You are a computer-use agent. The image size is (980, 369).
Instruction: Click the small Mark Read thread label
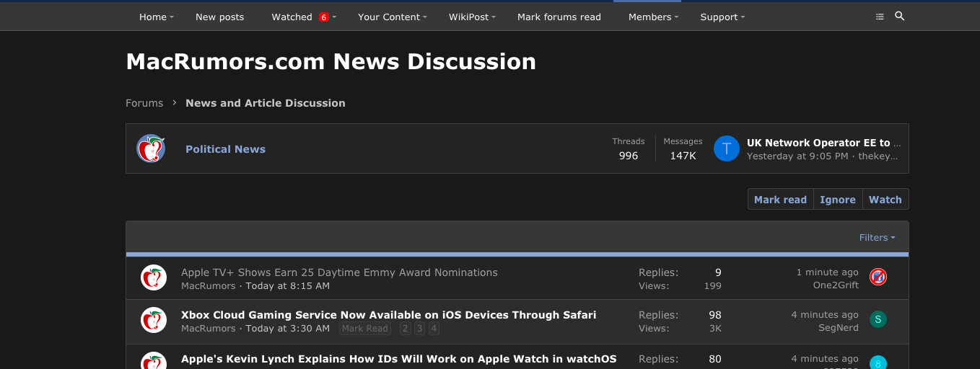(x=365, y=329)
